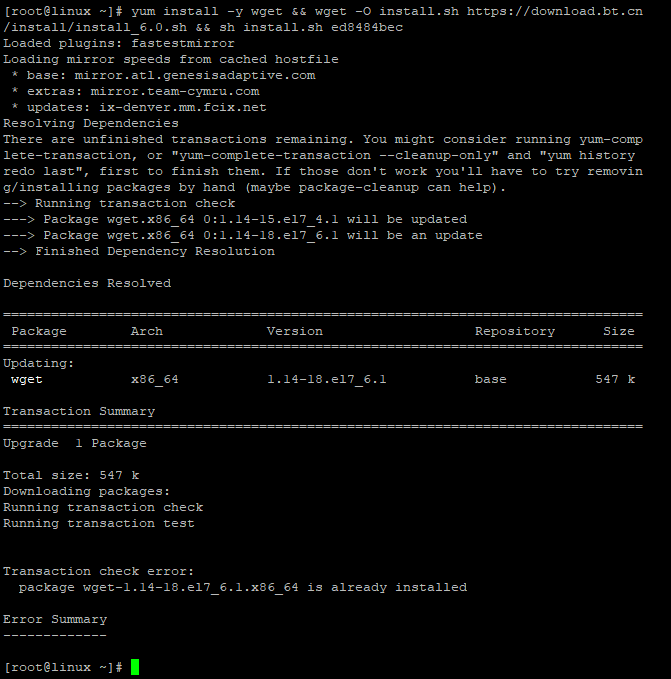Click the "Upgrade 1 Package" line
The image size is (671, 679).
74,443
